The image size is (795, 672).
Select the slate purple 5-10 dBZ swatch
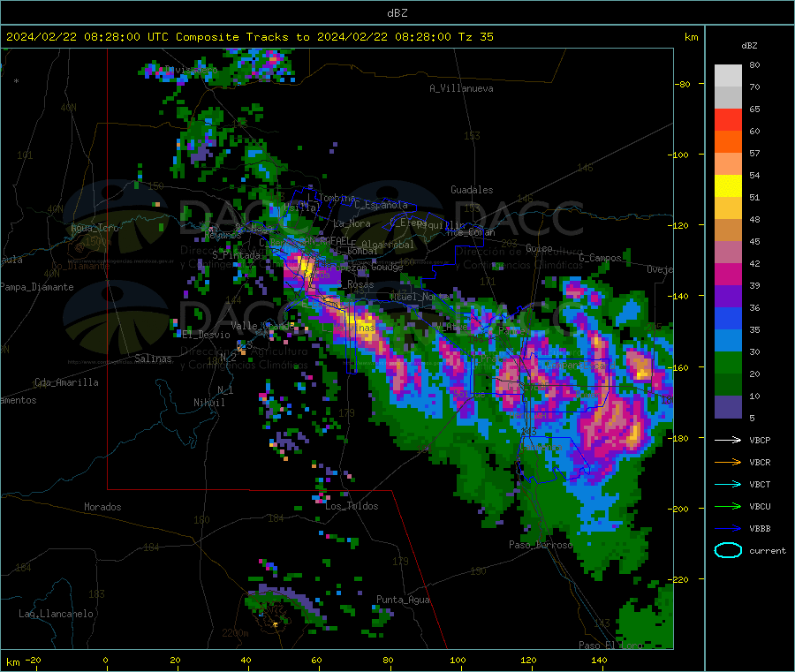coord(728,407)
